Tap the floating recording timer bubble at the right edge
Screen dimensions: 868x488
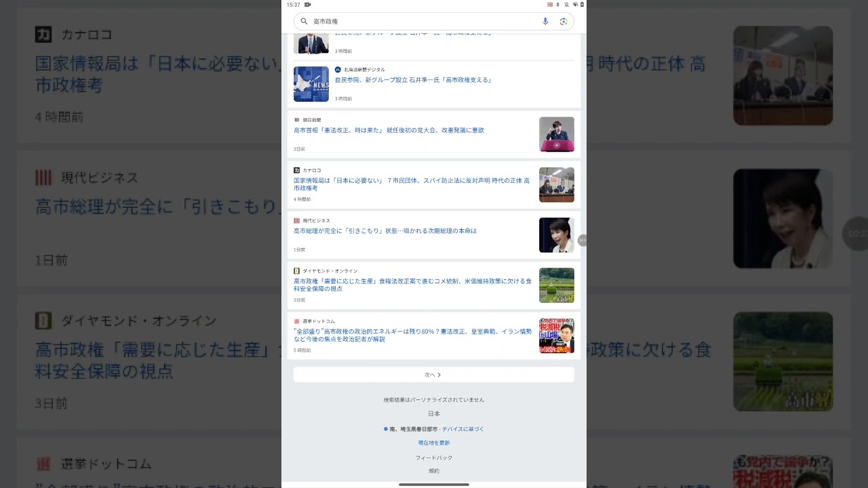click(x=583, y=240)
